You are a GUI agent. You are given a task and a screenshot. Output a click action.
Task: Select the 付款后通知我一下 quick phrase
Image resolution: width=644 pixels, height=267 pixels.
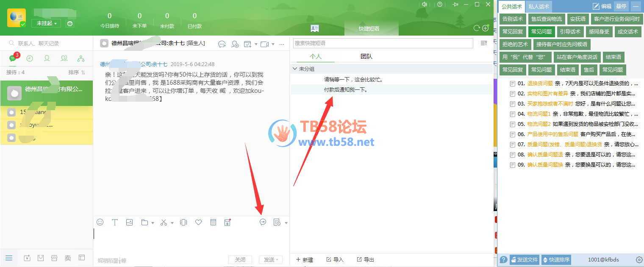pyautogui.click(x=345, y=90)
